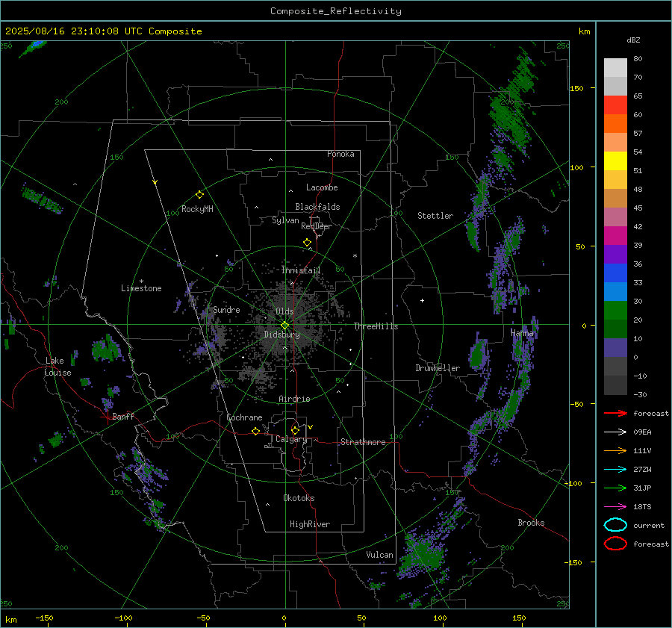Click the purple 36–39 dBZ swatch
This screenshot has width=672, height=628.
[x=615, y=255]
